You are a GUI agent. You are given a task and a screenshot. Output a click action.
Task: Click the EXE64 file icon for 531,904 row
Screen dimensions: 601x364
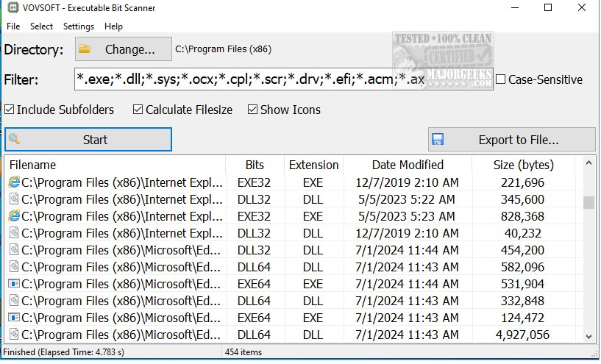(x=13, y=284)
